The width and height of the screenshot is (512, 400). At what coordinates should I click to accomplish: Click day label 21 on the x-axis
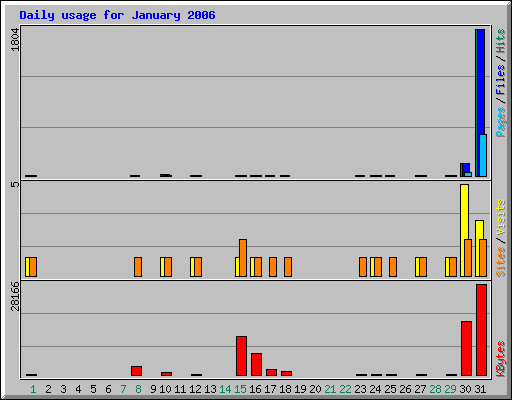pos(330,389)
